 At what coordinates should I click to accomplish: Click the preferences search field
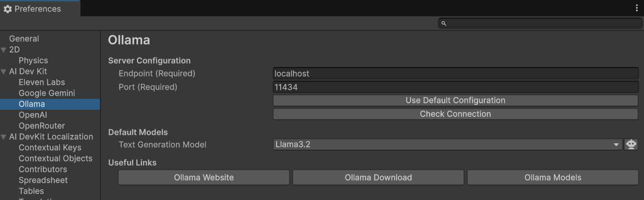(x=541, y=24)
